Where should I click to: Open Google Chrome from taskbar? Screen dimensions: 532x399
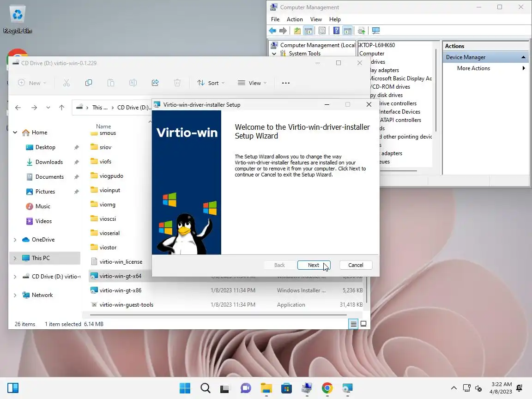click(327, 388)
